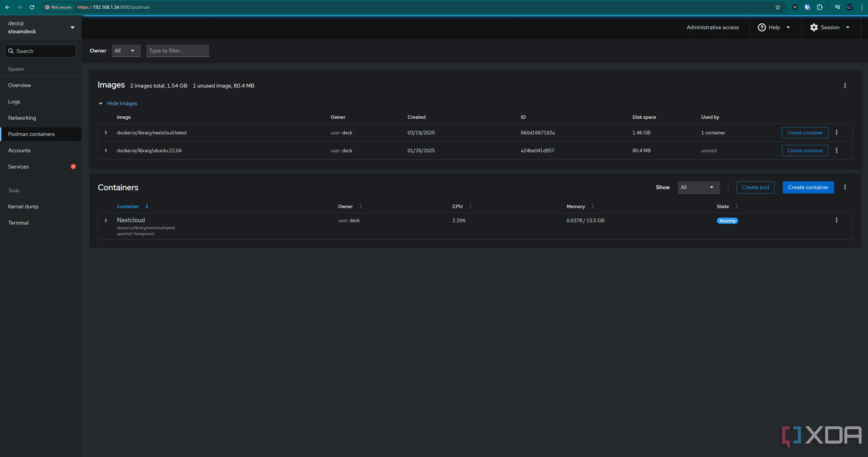Open Overview in the sidebar
Image resolution: width=868 pixels, height=457 pixels.
coord(41,85)
